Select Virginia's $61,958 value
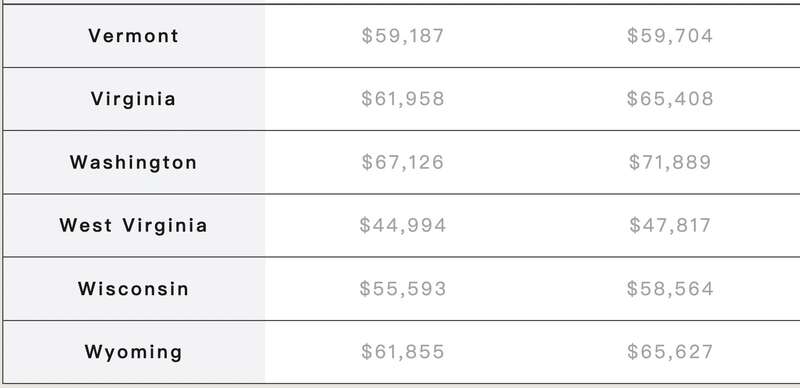This screenshot has width=800, height=388. 403,99
